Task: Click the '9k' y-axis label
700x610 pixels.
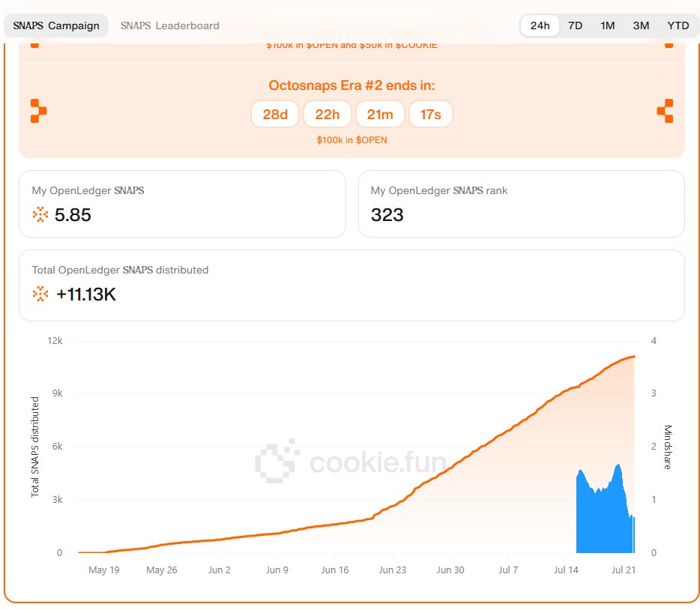Action: (x=57, y=393)
